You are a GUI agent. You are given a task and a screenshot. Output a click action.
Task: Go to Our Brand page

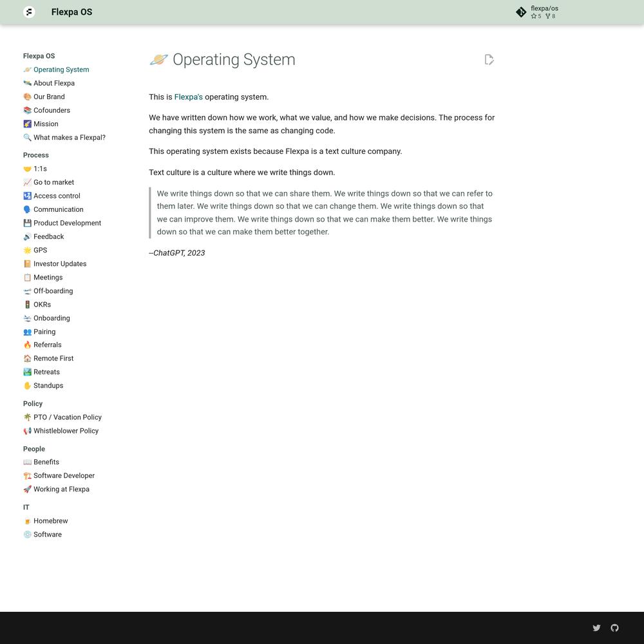click(44, 97)
